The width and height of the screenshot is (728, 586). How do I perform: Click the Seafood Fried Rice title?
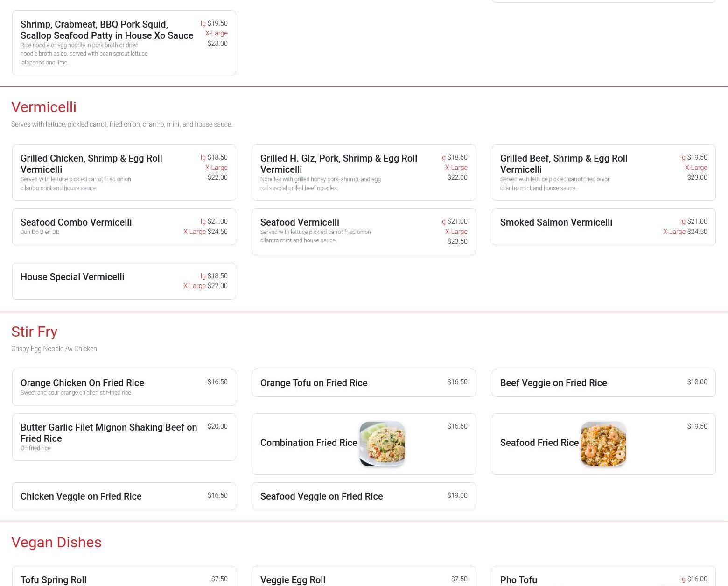539,443
